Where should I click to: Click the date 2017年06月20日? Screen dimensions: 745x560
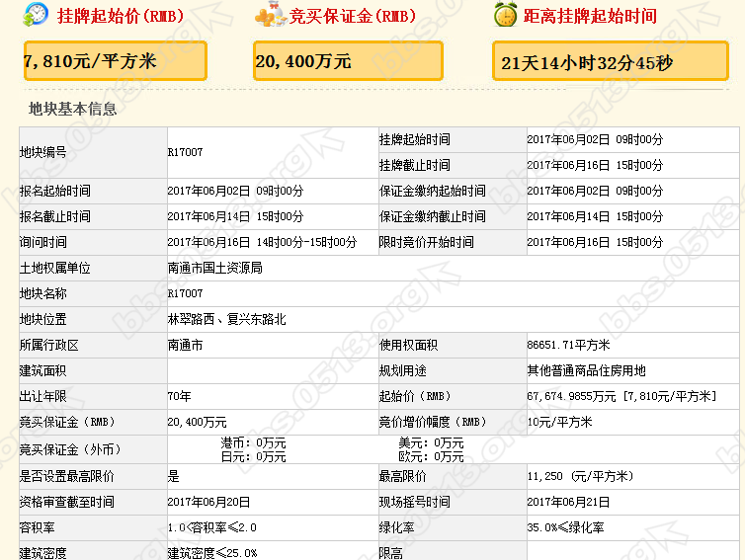click(208, 502)
